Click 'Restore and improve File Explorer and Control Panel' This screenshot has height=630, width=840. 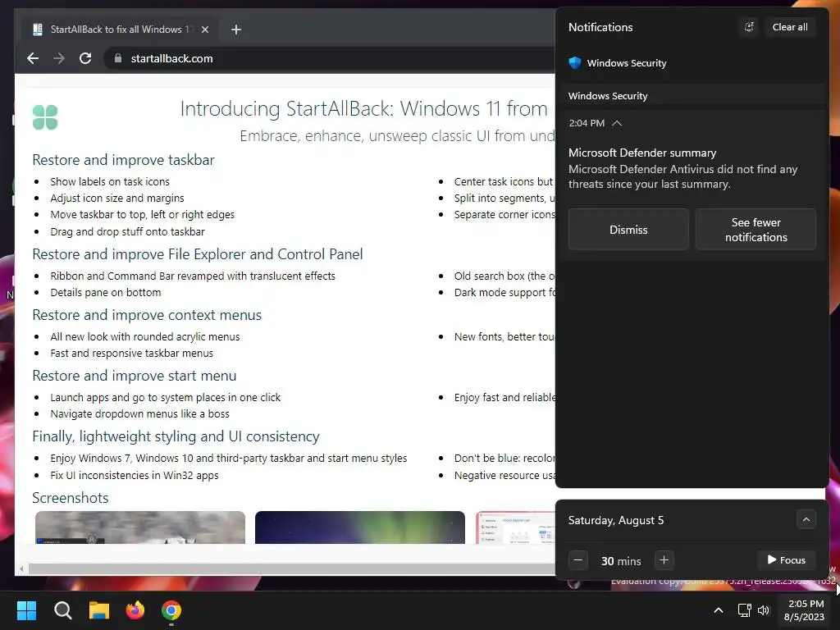197,254
